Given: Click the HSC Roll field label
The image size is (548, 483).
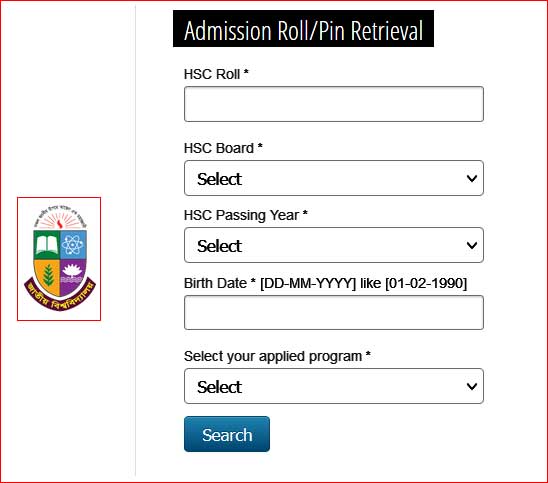Looking at the screenshot, I should point(216,74).
